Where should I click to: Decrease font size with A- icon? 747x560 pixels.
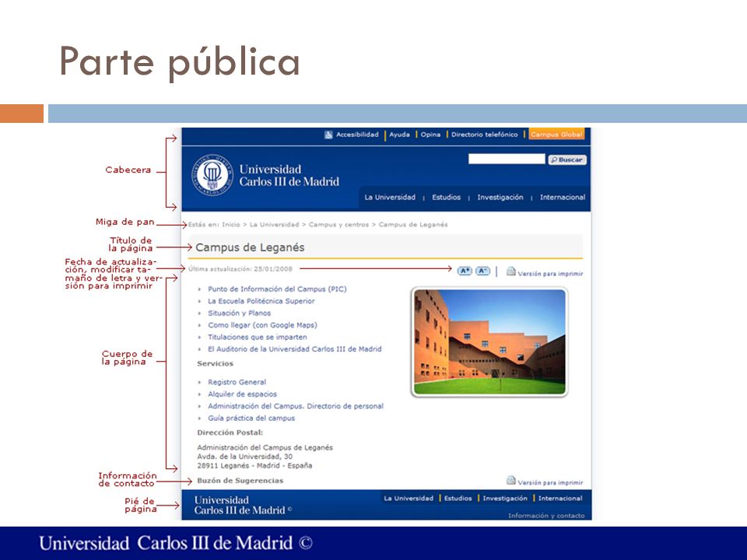tap(482, 271)
